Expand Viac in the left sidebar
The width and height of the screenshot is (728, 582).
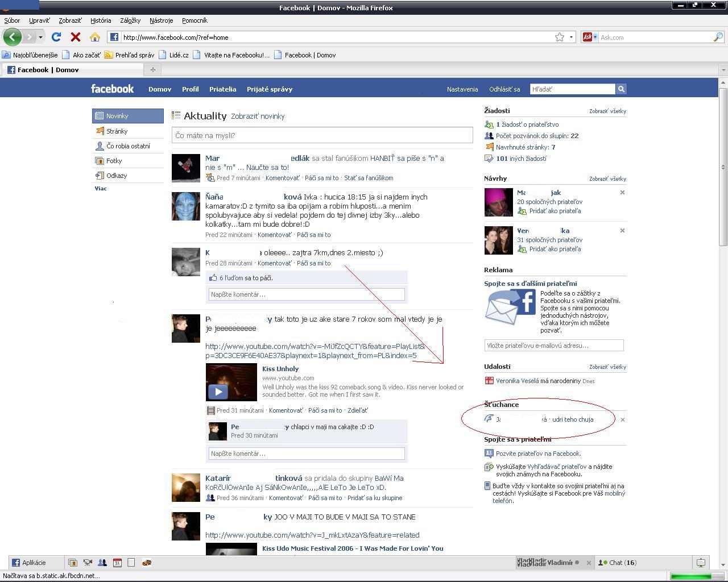pos(101,189)
